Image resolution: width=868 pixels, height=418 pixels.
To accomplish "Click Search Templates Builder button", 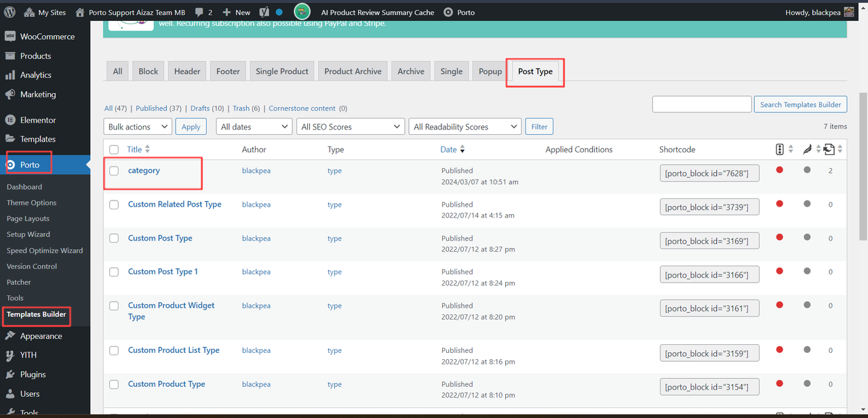I will point(800,104).
